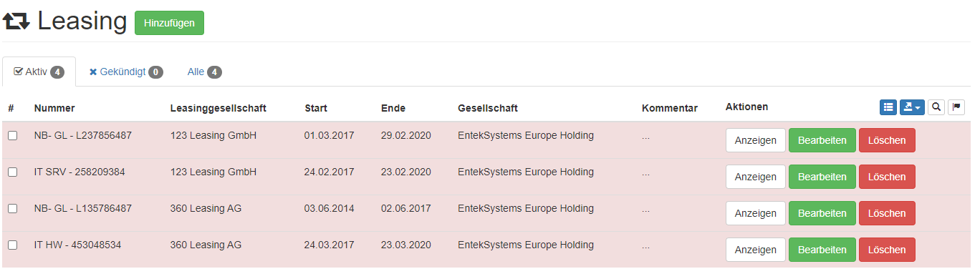Tick checkbox for IT SRV - 258209384

point(13,172)
